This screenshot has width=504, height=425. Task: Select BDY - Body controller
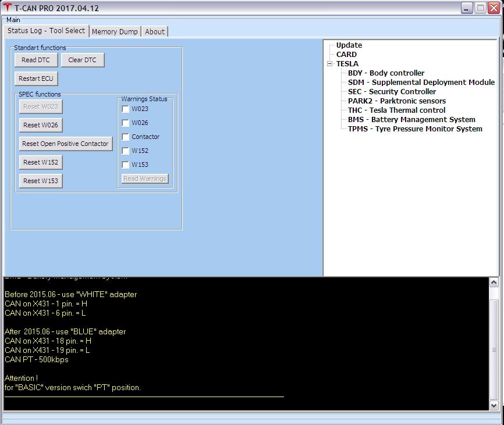pyautogui.click(x=386, y=73)
